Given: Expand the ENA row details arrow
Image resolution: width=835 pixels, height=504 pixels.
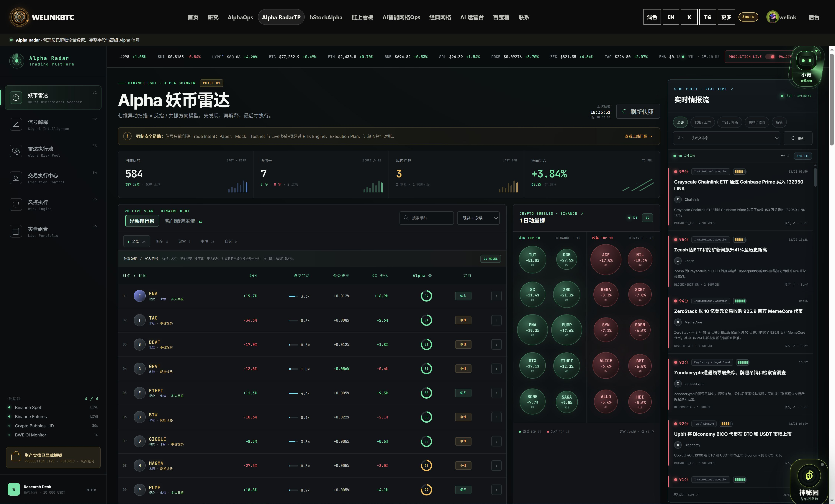Looking at the screenshot, I should (x=497, y=296).
